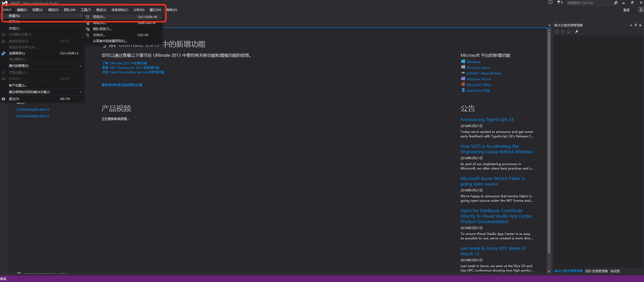The height and width of the screenshot is (282, 644).
Task: Choose 退出(X) from the File menu
Action: (42, 99)
